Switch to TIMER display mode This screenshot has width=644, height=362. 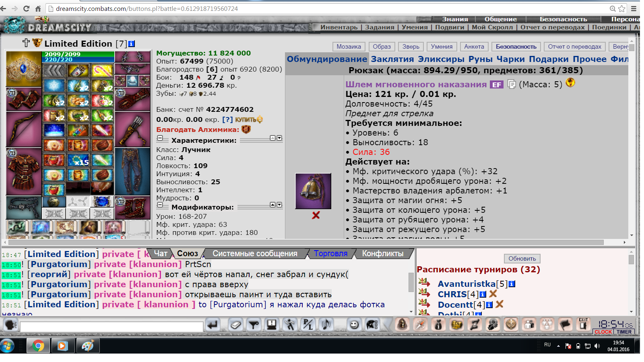624,332
